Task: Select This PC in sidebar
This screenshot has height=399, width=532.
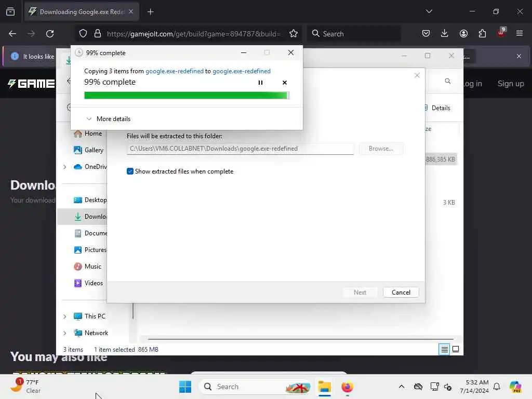Action: (89, 316)
